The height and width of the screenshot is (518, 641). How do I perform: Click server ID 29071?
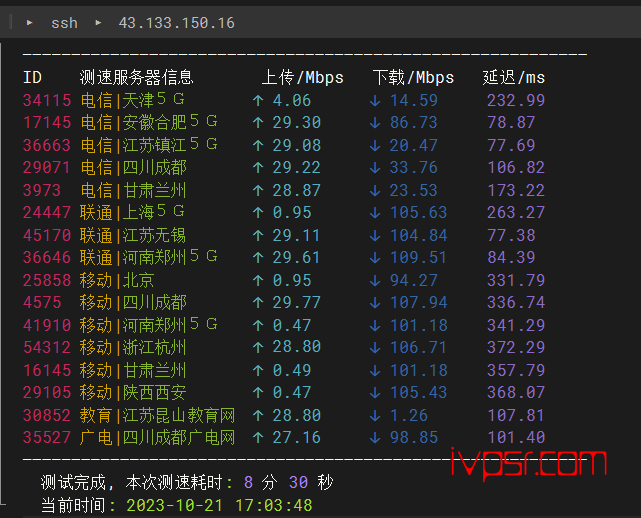(x=47, y=167)
